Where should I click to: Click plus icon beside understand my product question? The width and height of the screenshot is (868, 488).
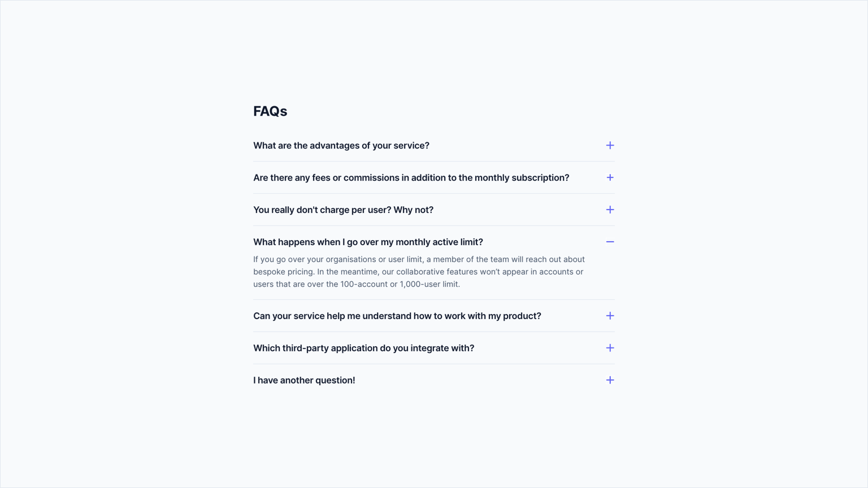pyautogui.click(x=610, y=316)
